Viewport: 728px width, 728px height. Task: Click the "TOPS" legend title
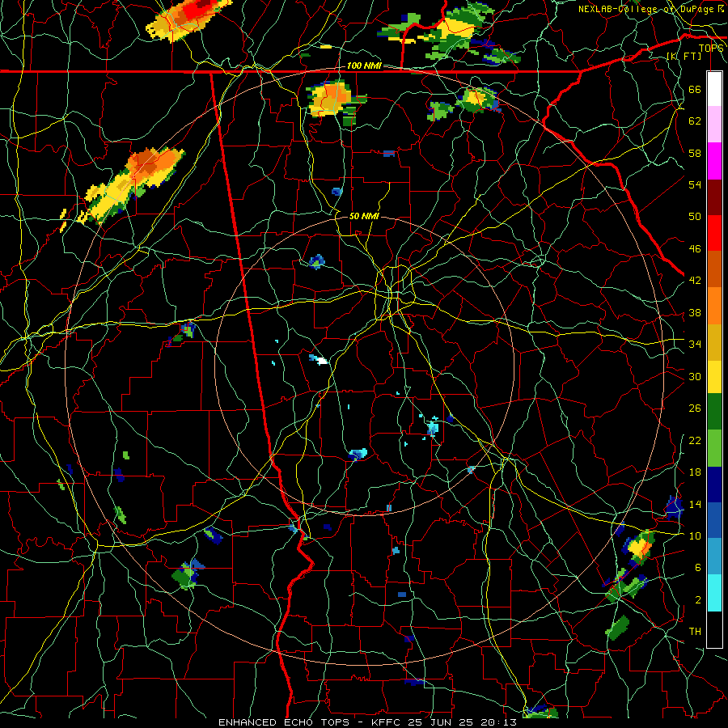[711, 49]
